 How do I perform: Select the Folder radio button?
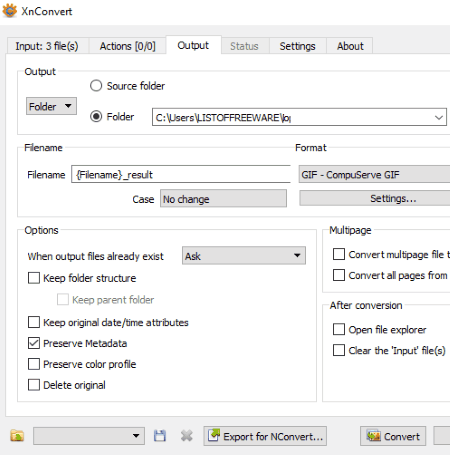96,116
